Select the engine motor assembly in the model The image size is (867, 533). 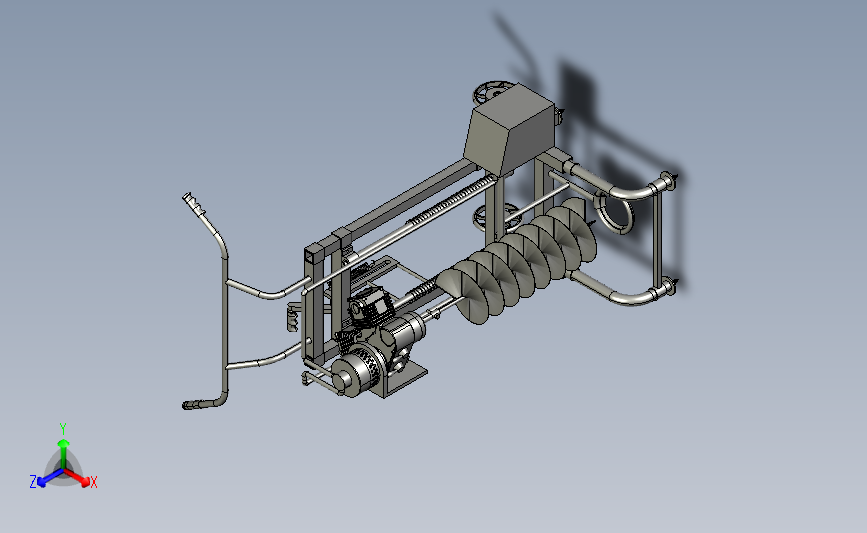coord(378,344)
